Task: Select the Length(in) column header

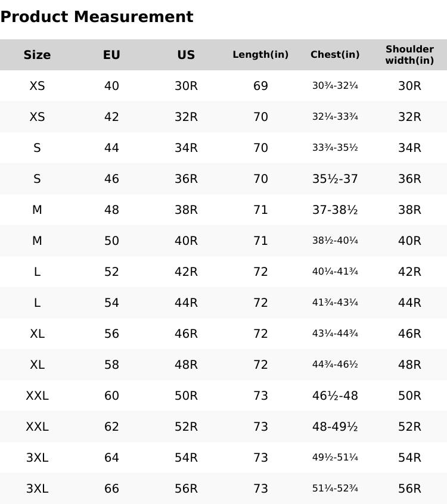Action: coord(260,55)
